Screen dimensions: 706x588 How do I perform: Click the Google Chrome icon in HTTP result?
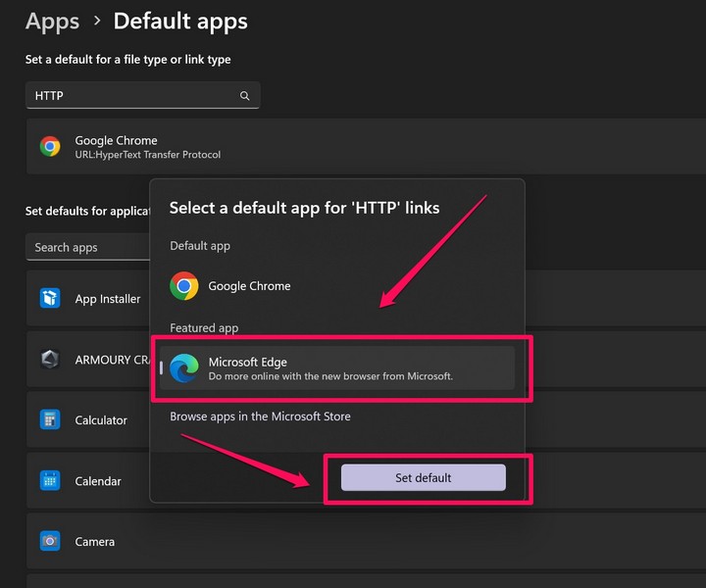50,147
